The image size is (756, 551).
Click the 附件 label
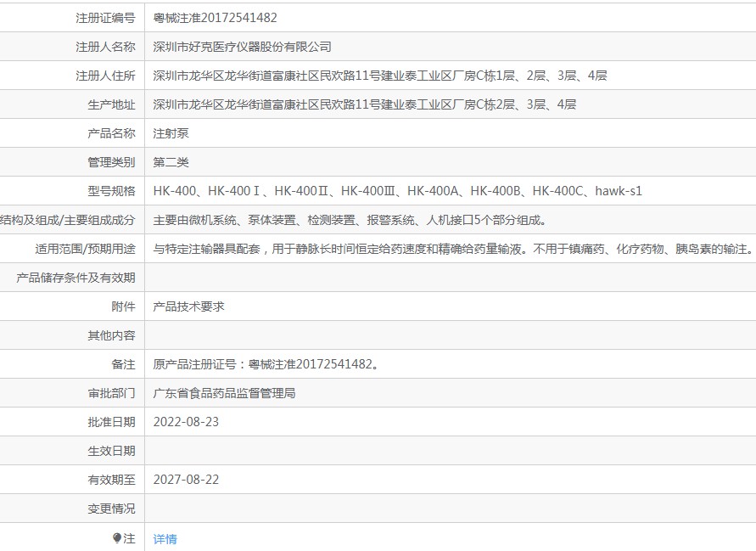point(123,306)
